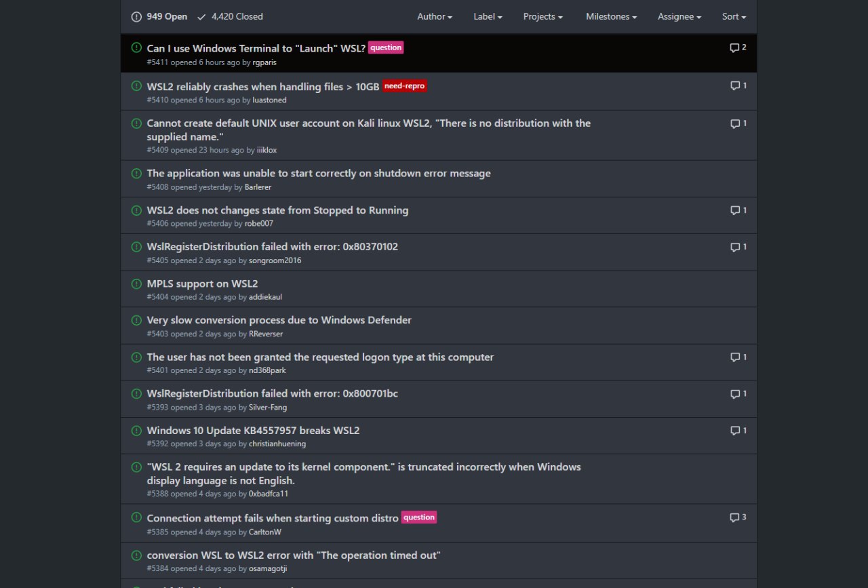The width and height of the screenshot is (868, 588).
Task: Open the custom distro connection attempt issue
Action: coord(273,518)
